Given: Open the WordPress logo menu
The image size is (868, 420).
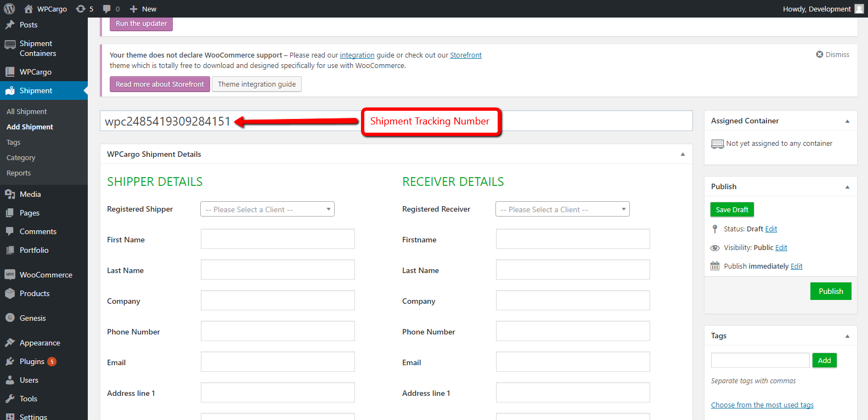Looking at the screenshot, I should coord(9,9).
